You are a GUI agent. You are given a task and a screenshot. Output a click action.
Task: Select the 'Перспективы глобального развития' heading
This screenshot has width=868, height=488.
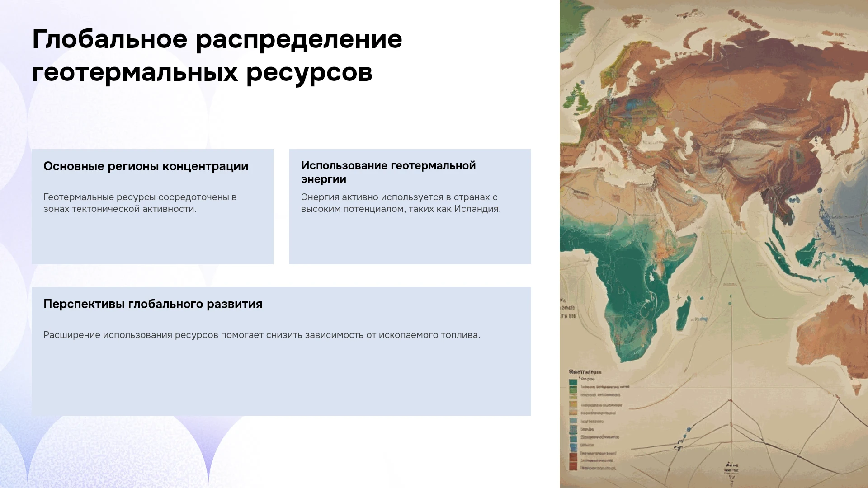(x=153, y=304)
